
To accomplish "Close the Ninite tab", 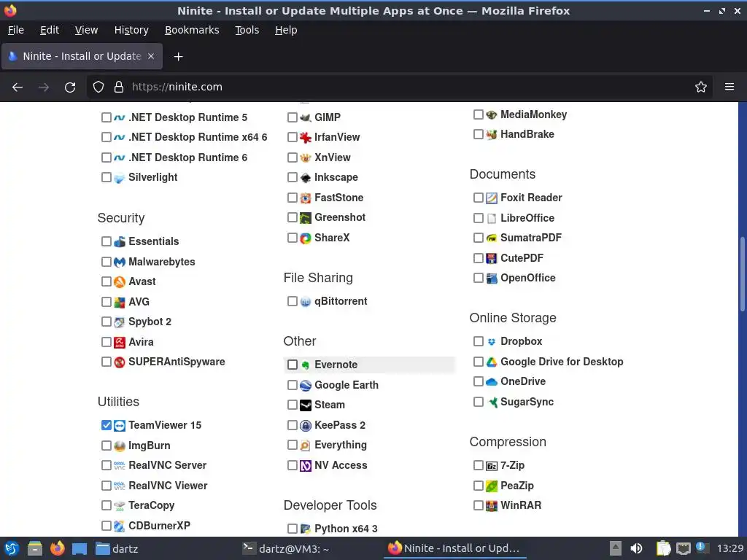I will pyautogui.click(x=151, y=57).
